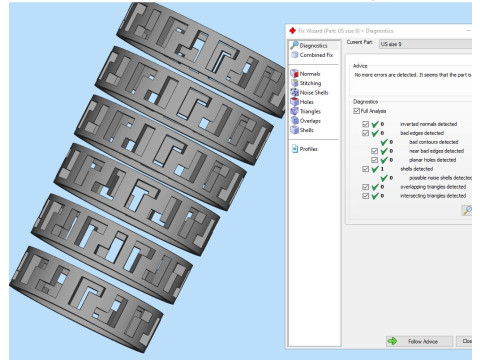The width and height of the screenshot is (480, 360).
Task: Toggle the bad edges detected checkbox
Action: (365, 133)
